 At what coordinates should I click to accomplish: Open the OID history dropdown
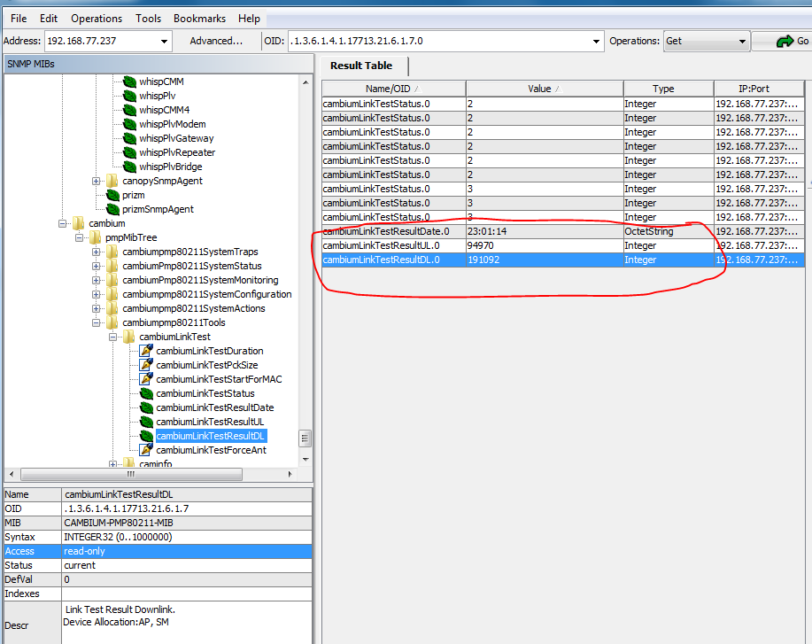click(596, 41)
